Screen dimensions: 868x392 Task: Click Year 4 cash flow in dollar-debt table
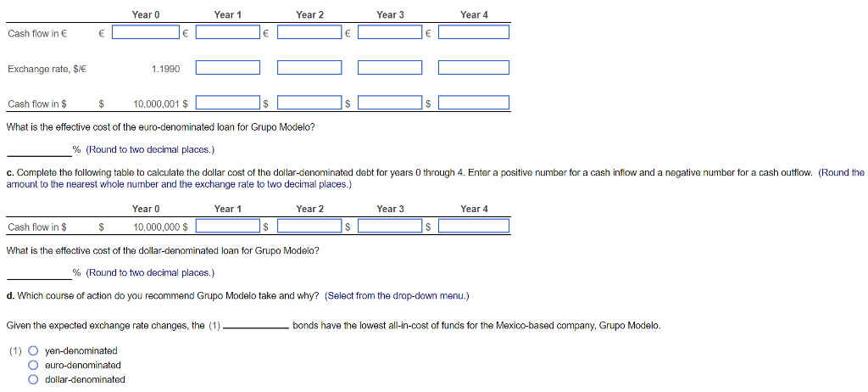473,227
